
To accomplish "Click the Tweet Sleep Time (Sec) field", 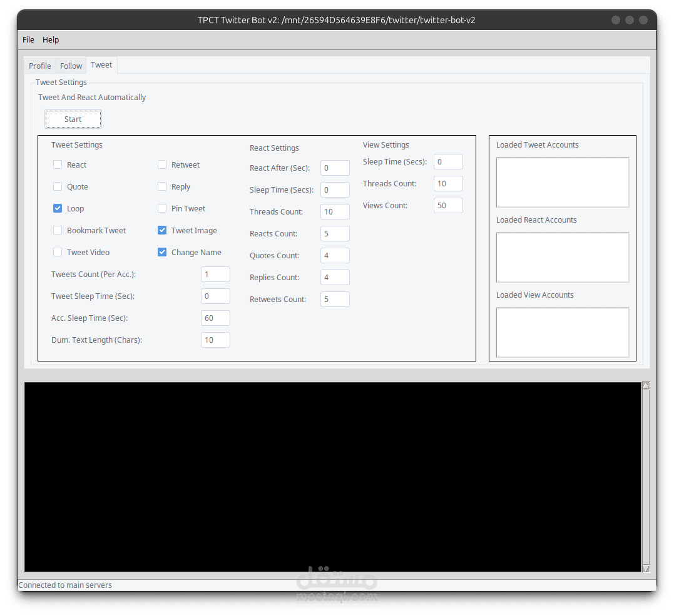I will pyautogui.click(x=215, y=296).
